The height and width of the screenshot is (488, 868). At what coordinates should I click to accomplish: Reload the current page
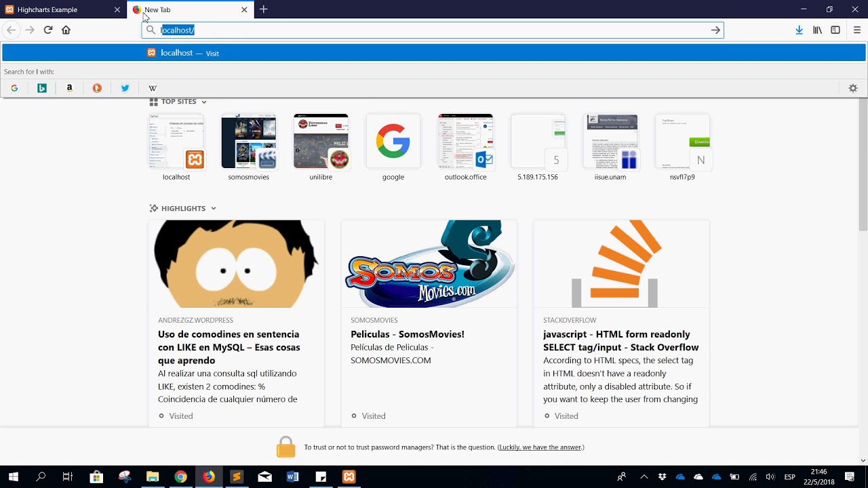pyautogui.click(x=48, y=30)
